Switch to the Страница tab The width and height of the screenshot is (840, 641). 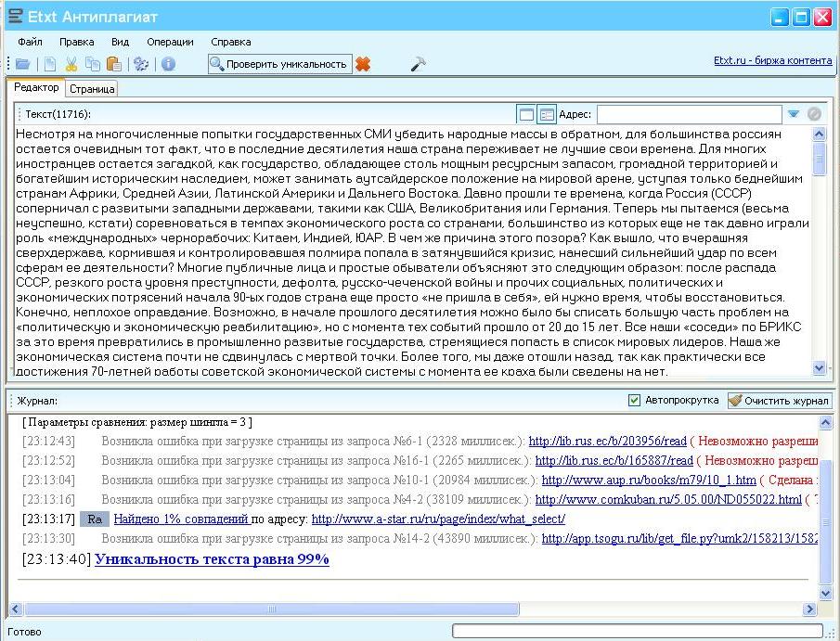pyautogui.click(x=92, y=89)
